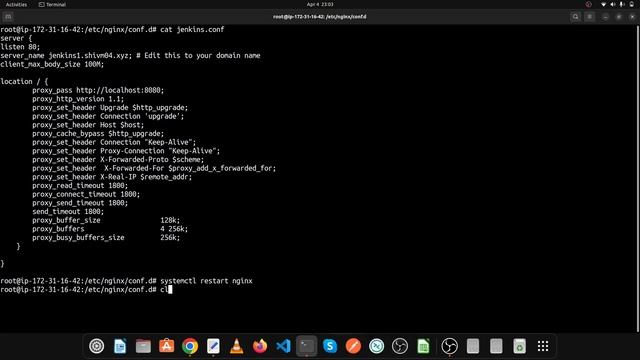Open the teal round remote-desktop icon in dock
Image resolution: width=640 pixels, height=360 pixels.
pyautogui.click(x=376, y=346)
